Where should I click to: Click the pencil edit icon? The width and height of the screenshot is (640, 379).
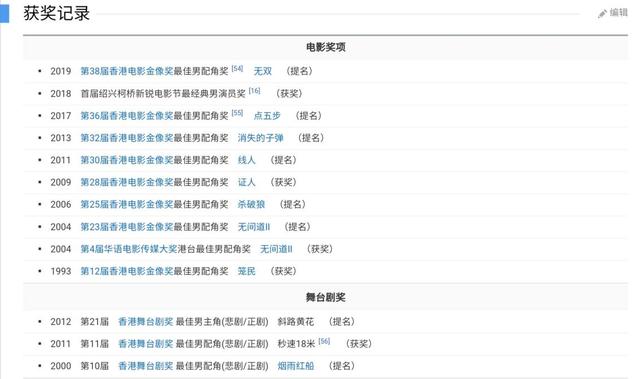click(x=602, y=14)
